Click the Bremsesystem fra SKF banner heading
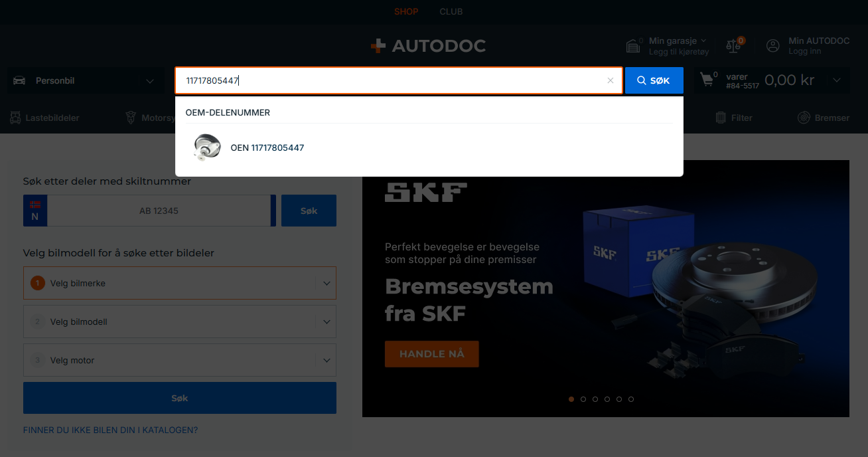Screen dimensions: 868x457 (469, 300)
